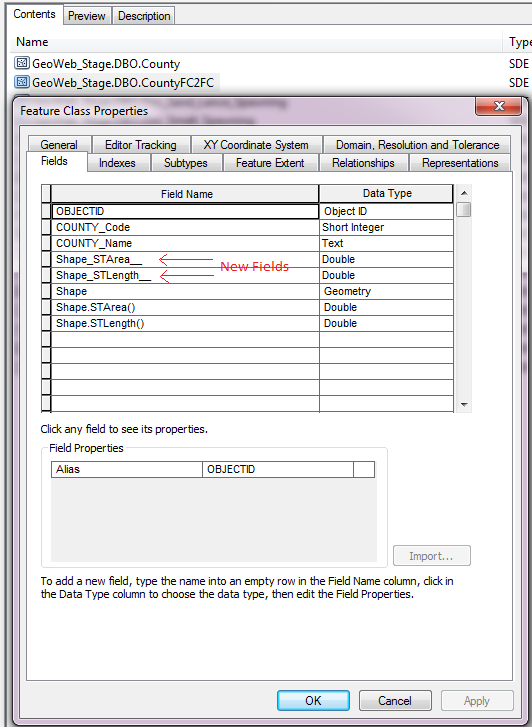
Task: Select the OBJECTID field name cell
Action: coord(185,211)
